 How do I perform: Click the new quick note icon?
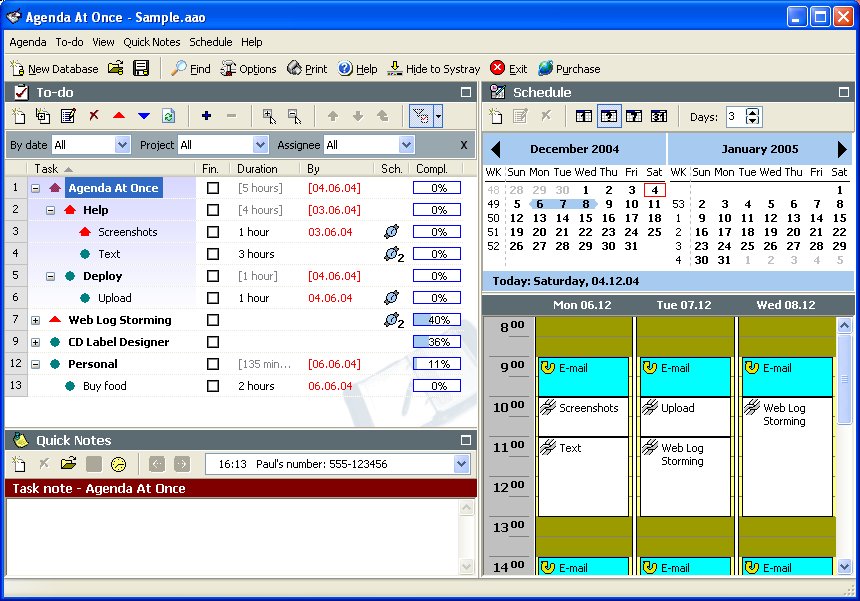point(19,464)
